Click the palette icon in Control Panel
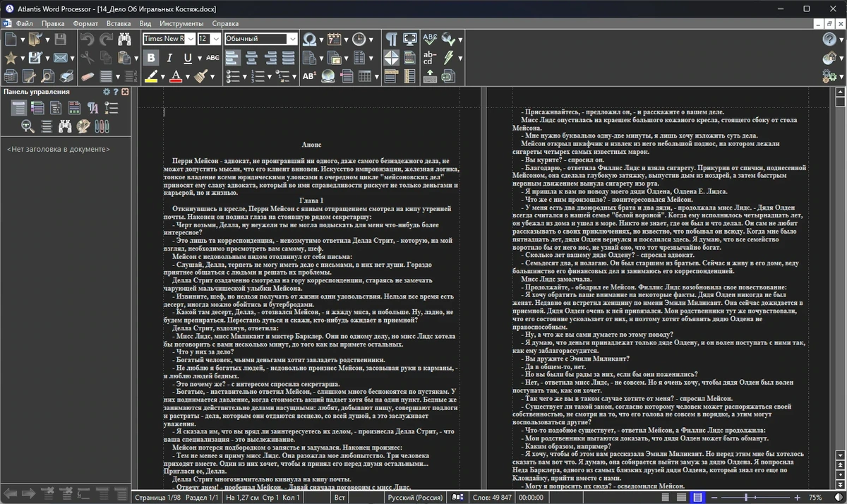The image size is (847, 504). coord(83,126)
